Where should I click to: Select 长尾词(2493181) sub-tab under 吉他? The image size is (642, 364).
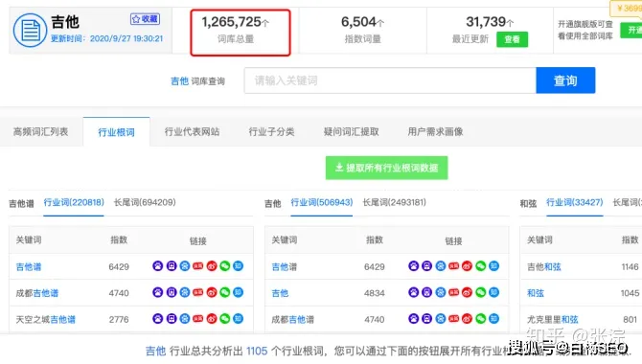click(x=394, y=202)
